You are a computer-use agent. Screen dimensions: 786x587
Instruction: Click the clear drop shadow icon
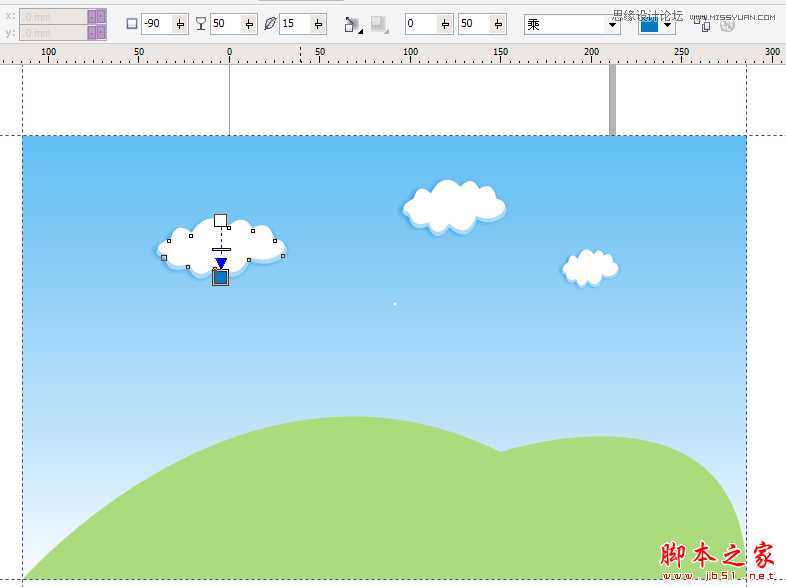tap(727, 25)
